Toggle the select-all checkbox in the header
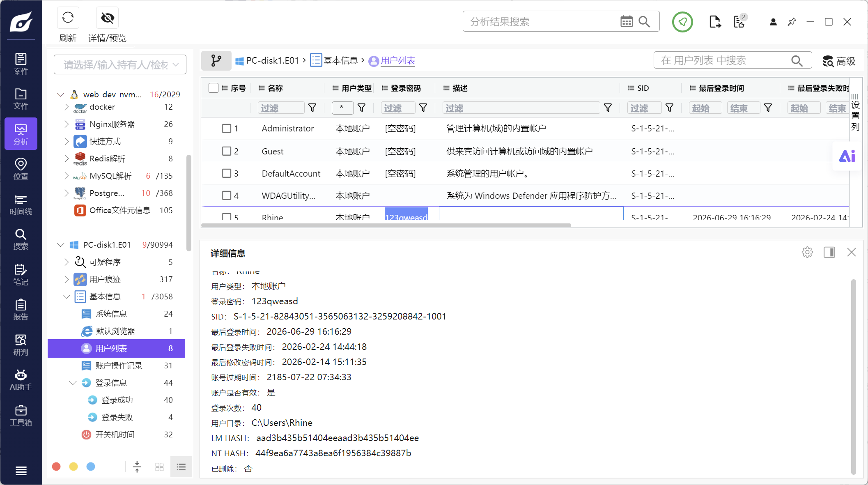 click(214, 88)
